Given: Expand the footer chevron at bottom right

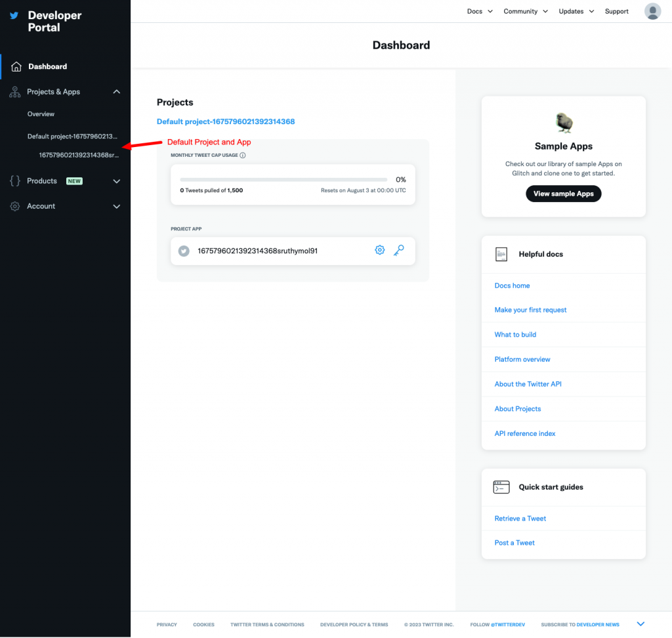Looking at the screenshot, I should click(x=640, y=624).
